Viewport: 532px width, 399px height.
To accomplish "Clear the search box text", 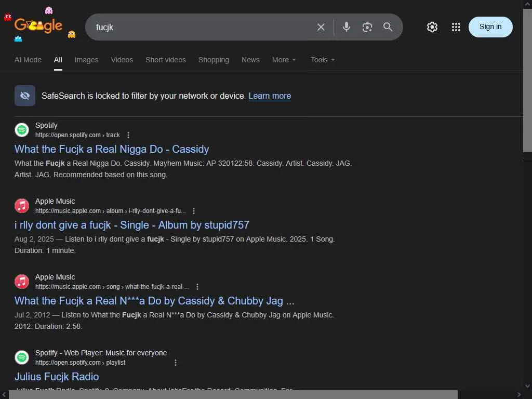I will (321, 27).
